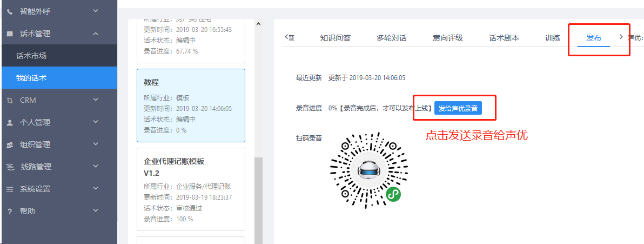Viewport: 644px width, 244px height.
Task: Expand the 个人管理 chevron
Action: pyautogui.click(x=96, y=122)
